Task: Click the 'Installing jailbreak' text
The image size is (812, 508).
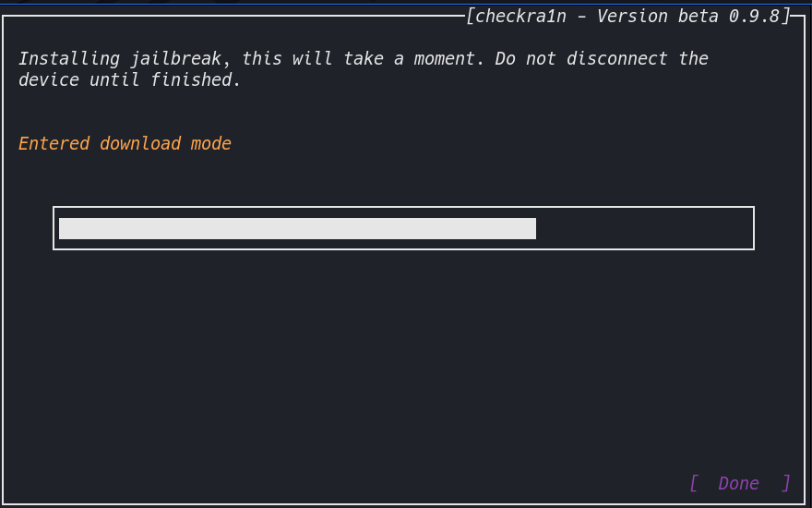Action: [x=120, y=58]
